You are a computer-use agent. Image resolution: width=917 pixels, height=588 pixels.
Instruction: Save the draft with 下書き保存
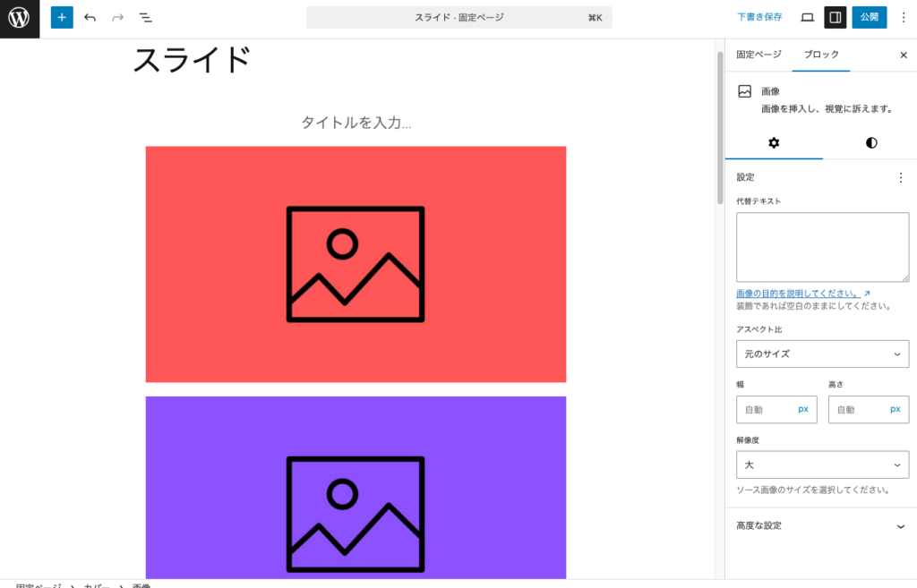[x=758, y=17]
